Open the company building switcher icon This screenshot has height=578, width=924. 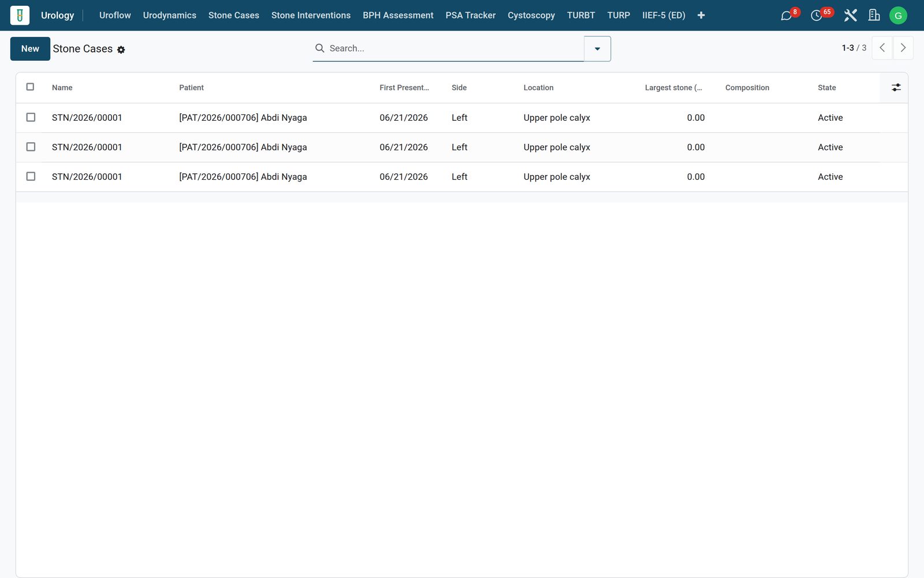click(874, 16)
